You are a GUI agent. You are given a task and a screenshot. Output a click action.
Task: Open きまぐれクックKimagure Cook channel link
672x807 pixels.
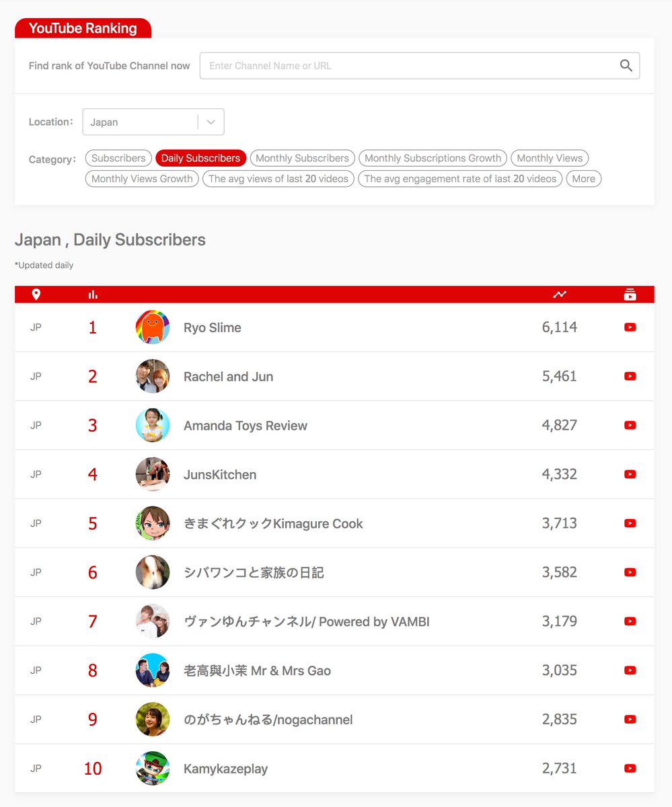coord(273,524)
